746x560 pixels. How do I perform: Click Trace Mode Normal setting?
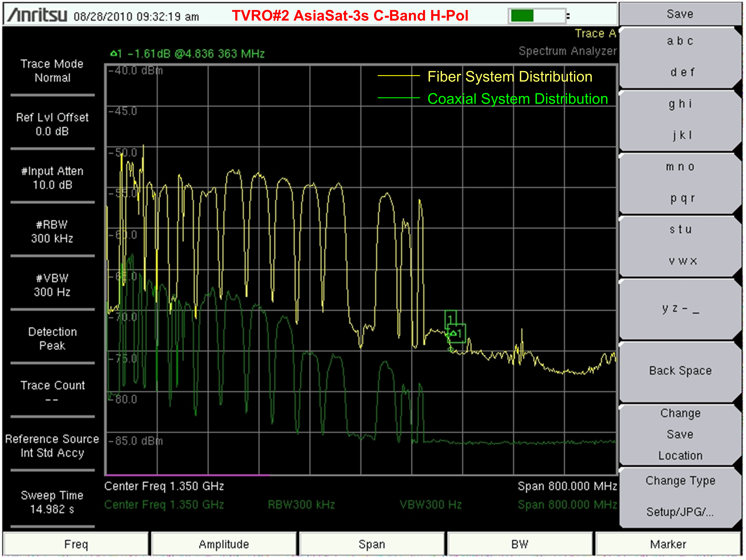(52, 71)
